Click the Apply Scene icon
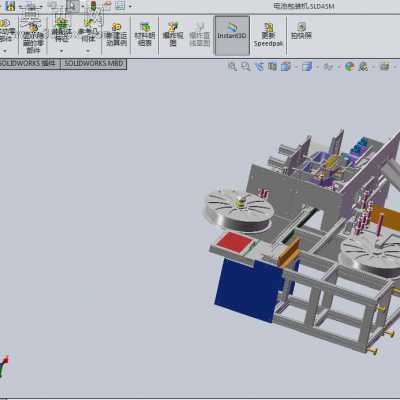The height and width of the screenshot is (400, 400). pyautogui.click(x=363, y=67)
